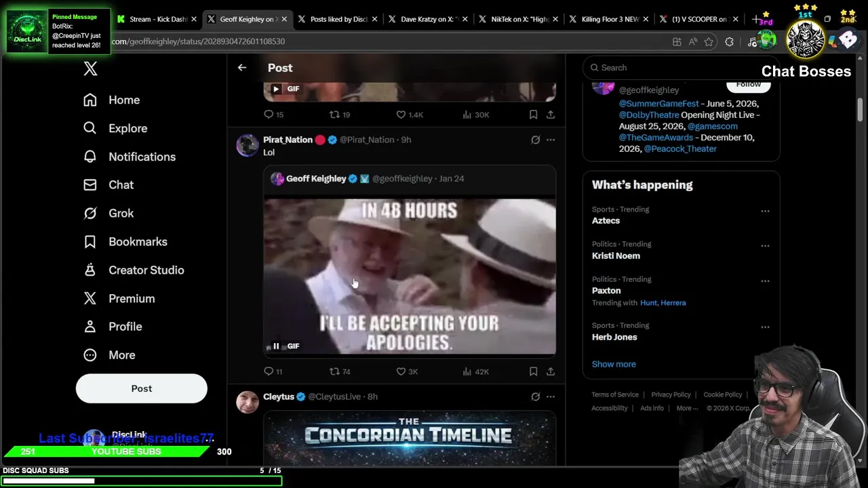Click Show more under What's happening

614,364
